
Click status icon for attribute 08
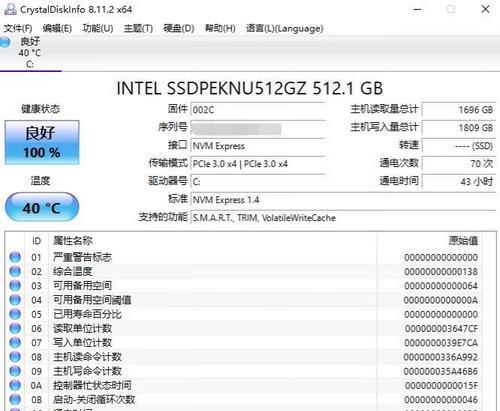tap(15, 357)
